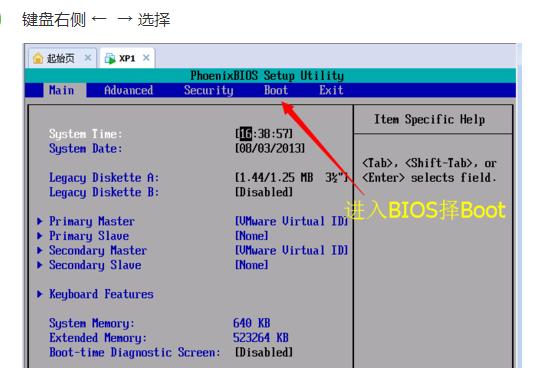Select the Legacy Diskette A value

click(x=292, y=177)
